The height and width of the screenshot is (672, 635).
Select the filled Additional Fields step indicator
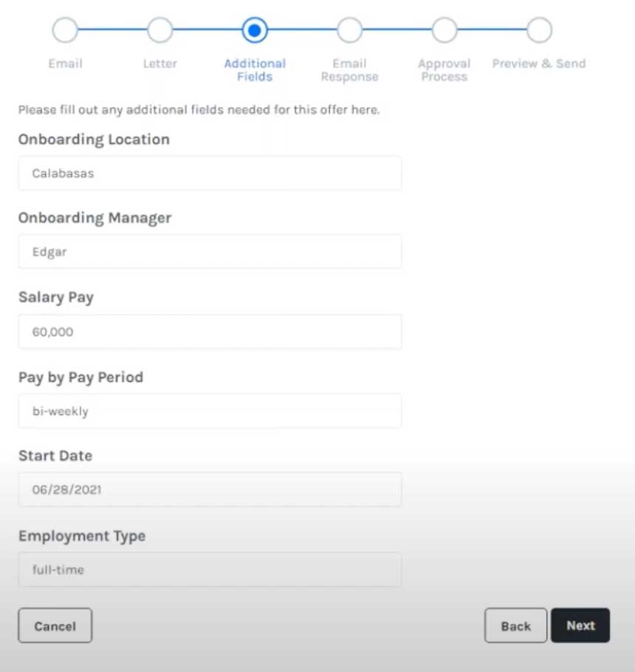coord(254,30)
